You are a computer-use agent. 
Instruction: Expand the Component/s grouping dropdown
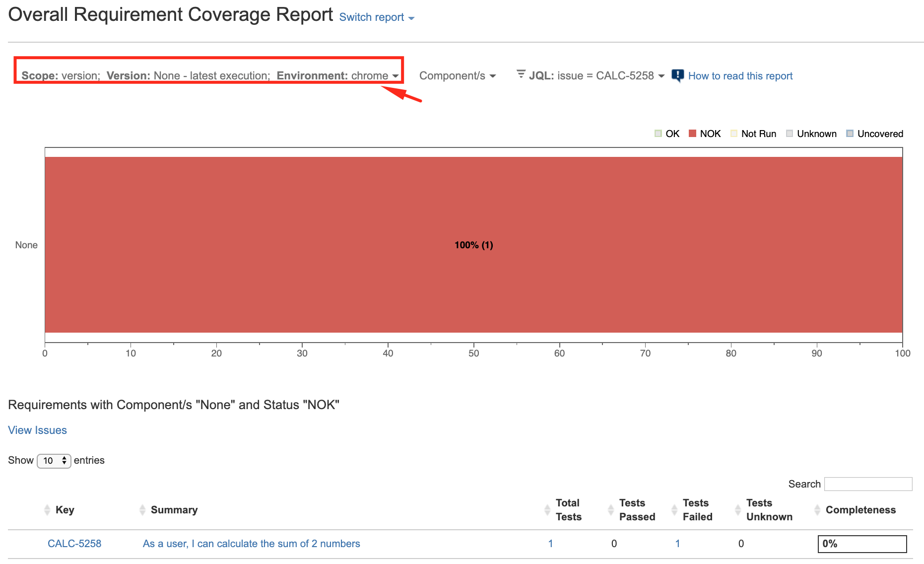coord(458,75)
